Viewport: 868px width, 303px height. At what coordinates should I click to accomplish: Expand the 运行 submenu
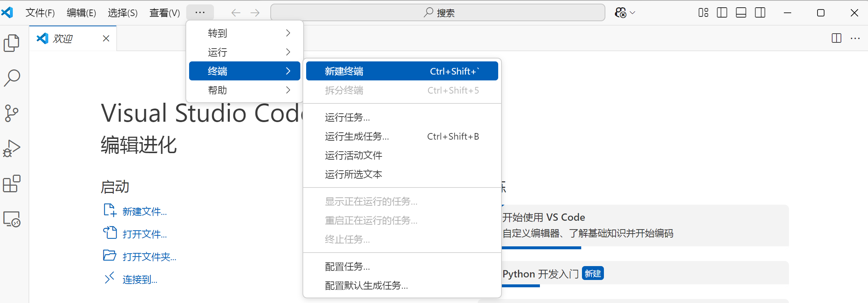pyautogui.click(x=245, y=52)
